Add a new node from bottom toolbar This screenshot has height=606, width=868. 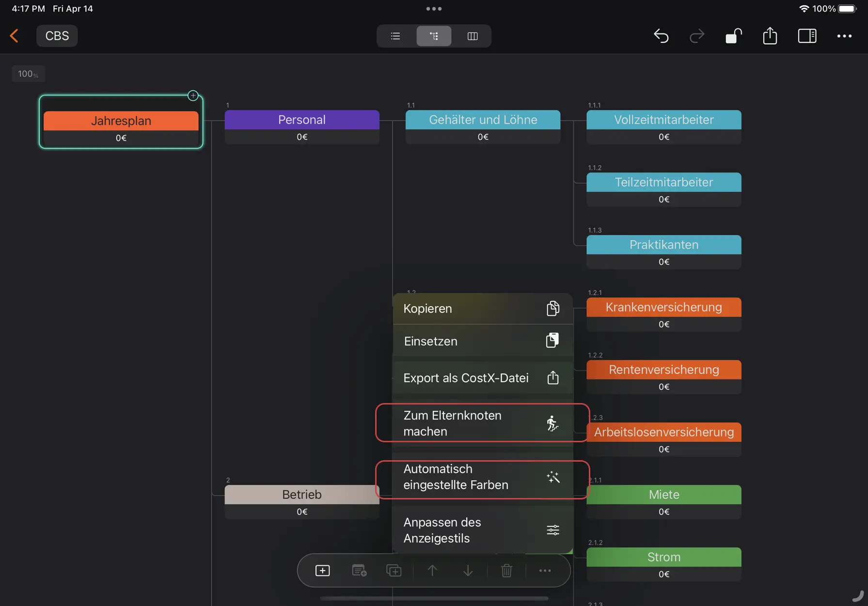click(x=322, y=571)
